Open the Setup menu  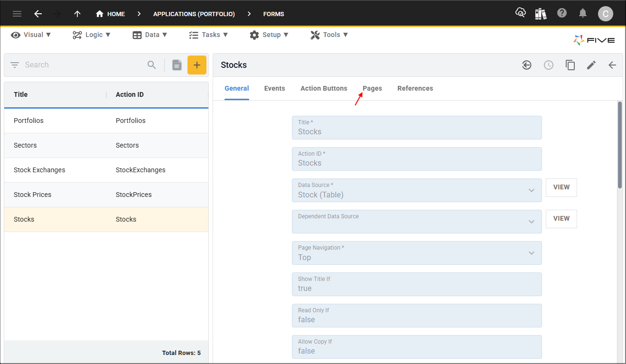point(269,35)
